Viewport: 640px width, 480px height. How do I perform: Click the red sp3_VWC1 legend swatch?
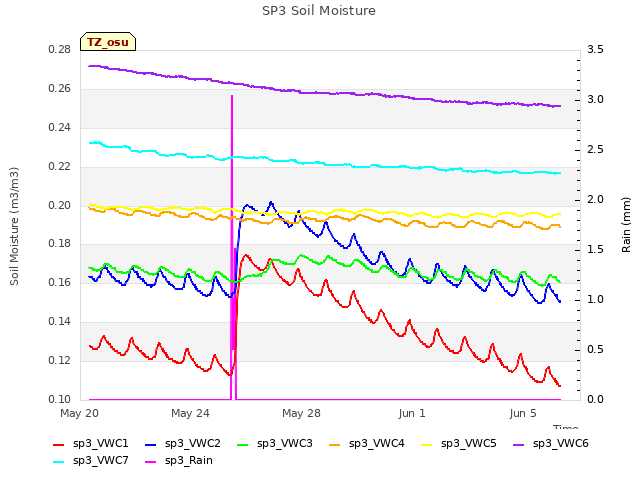(x=58, y=445)
